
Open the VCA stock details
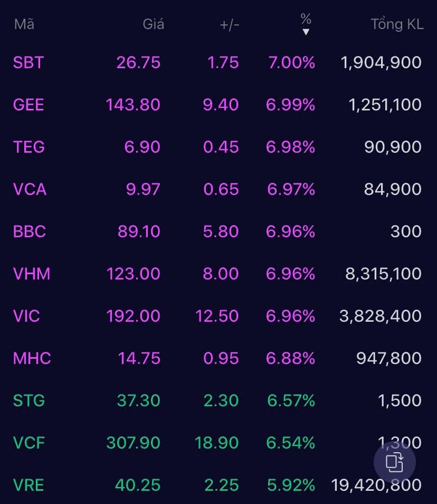(30, 189)
